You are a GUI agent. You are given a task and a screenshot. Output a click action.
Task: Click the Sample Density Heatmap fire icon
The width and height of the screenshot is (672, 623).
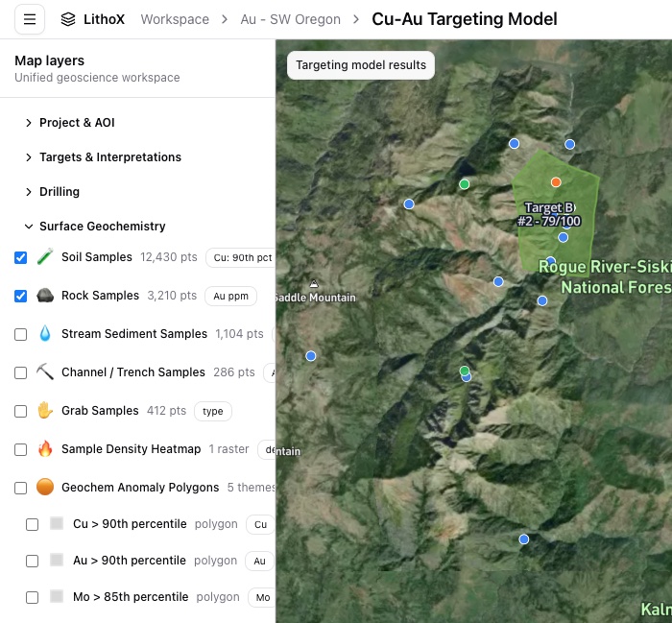pyautogui.click(x=45, y=448)
